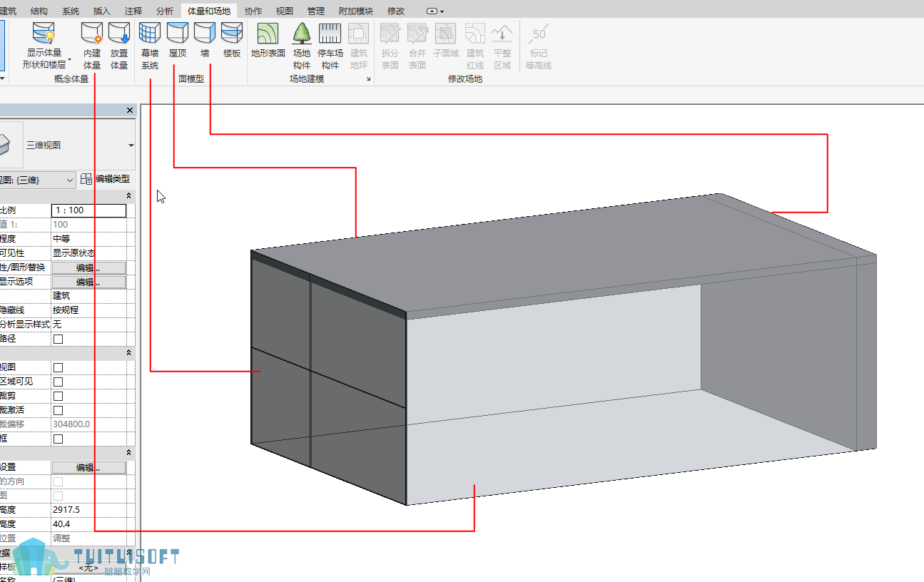Open the 场地建模 panel dialog launcher arrow
Screen dimensions: 924x582
coord(369,79)
